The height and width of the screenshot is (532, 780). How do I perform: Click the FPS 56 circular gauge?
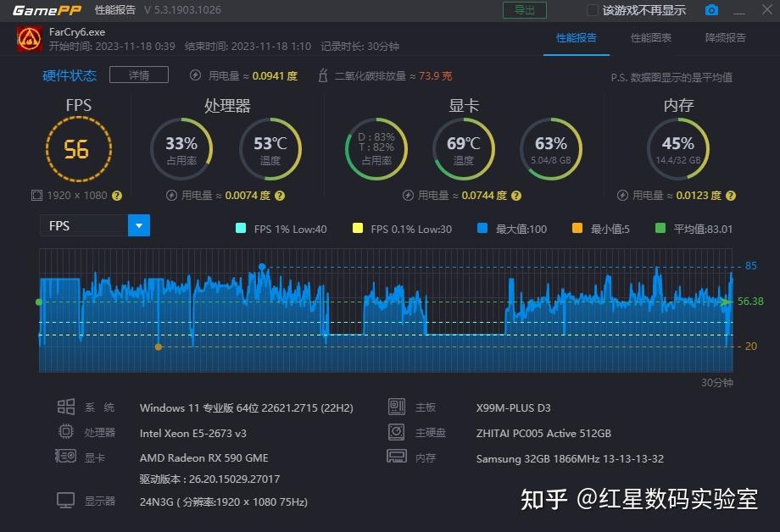[x=79, y=149]
